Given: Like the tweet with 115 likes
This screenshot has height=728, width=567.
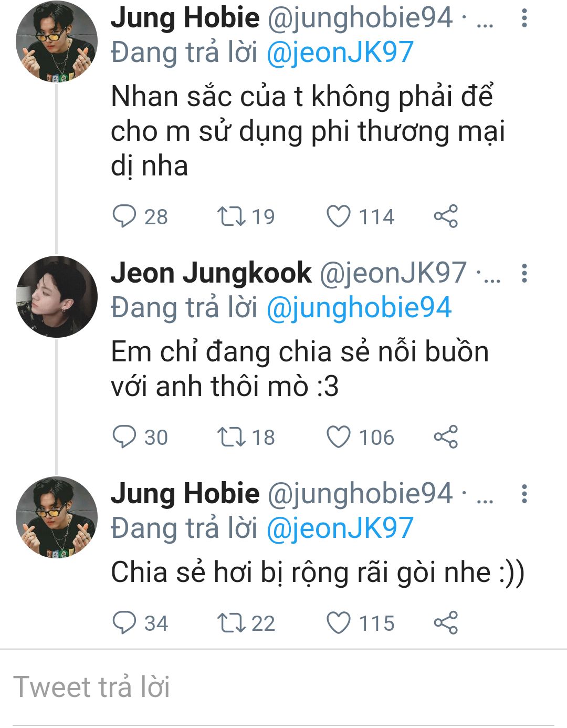Looking at the screenshot, I should 339,622.
